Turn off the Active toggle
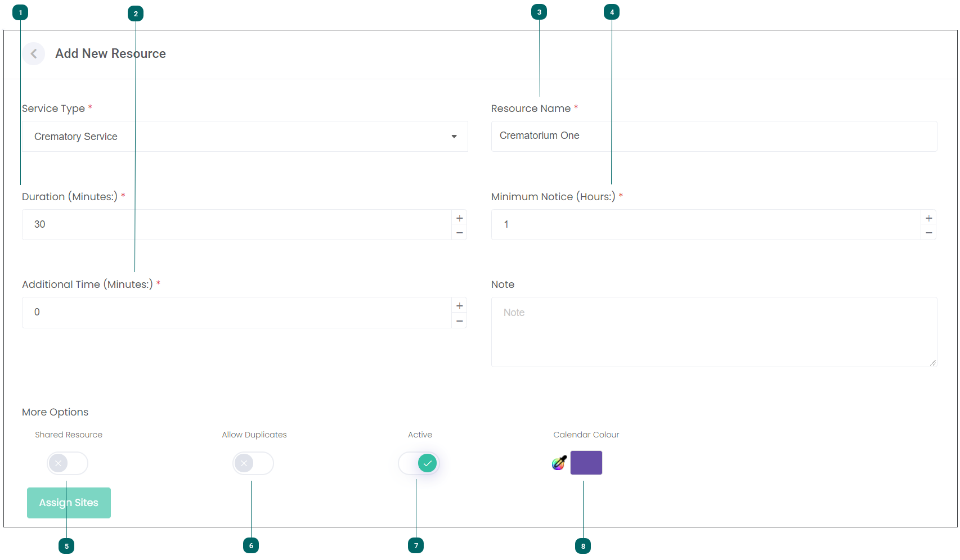The width and height of the screenshot is (960, 560). (419, 463)
